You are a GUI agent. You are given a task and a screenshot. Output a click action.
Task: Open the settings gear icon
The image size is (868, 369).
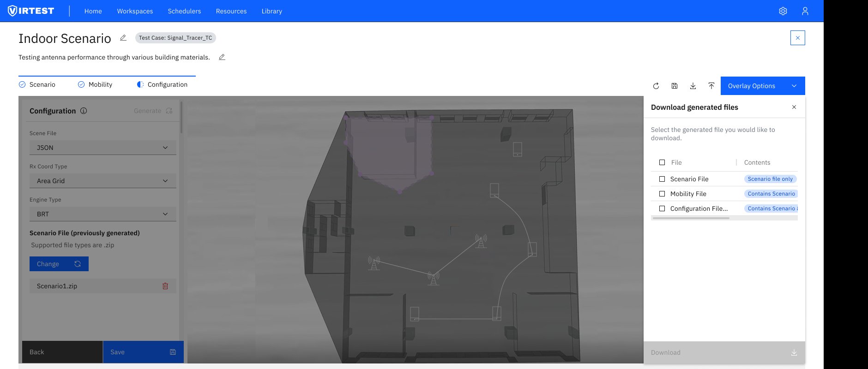(783, 11)
